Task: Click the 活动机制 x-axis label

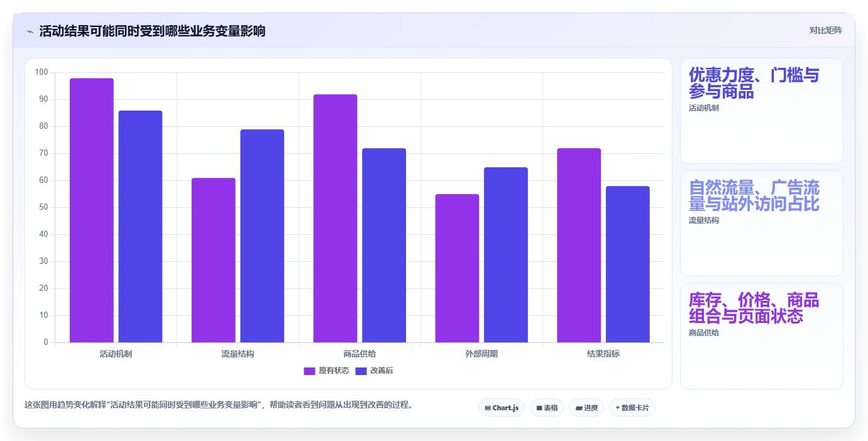Action: 116,354
